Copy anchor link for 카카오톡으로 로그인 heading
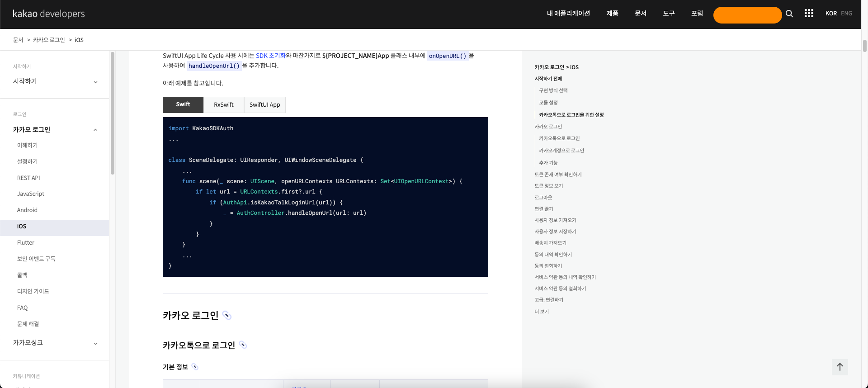This screenshot has width=868, height=388. 243,345
